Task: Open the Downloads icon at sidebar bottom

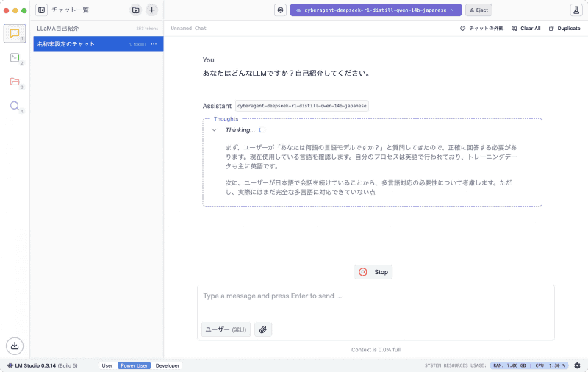Action: point(15,346)
